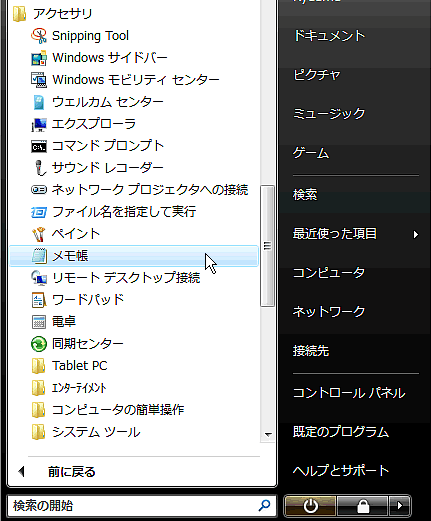This screenshot has width=431, height=521.
Task: Open Snipping Tool via its scissors icon
Action: pyautogui.click(x=39, y=36)
